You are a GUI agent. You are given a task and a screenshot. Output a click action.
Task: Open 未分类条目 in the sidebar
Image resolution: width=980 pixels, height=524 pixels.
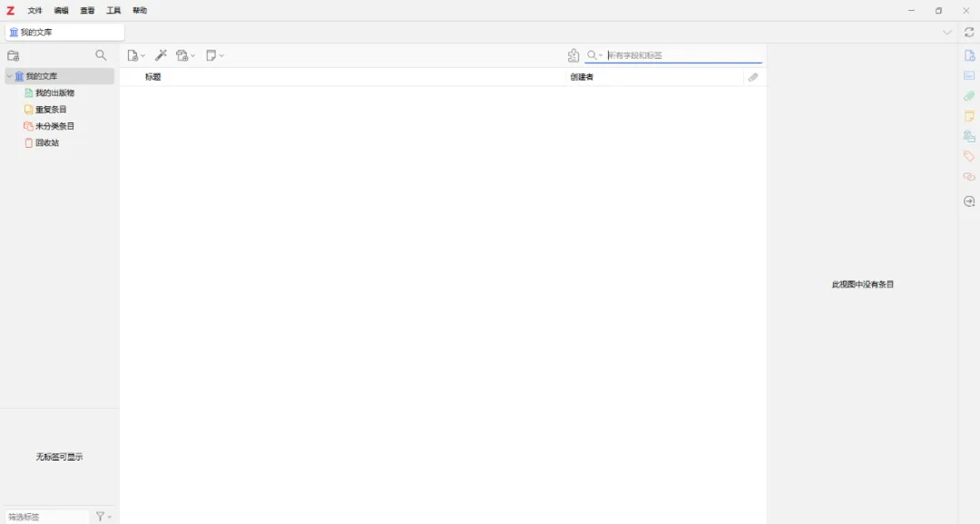(54, 126)
